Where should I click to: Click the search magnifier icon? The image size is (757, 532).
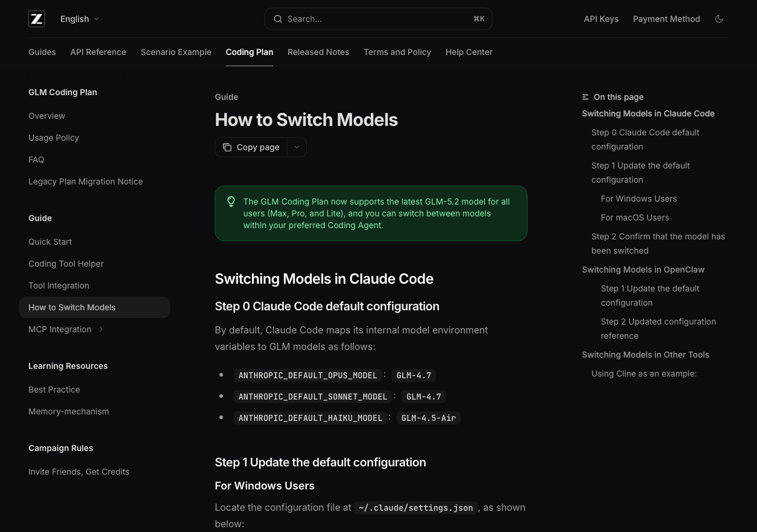coord(278,19)
